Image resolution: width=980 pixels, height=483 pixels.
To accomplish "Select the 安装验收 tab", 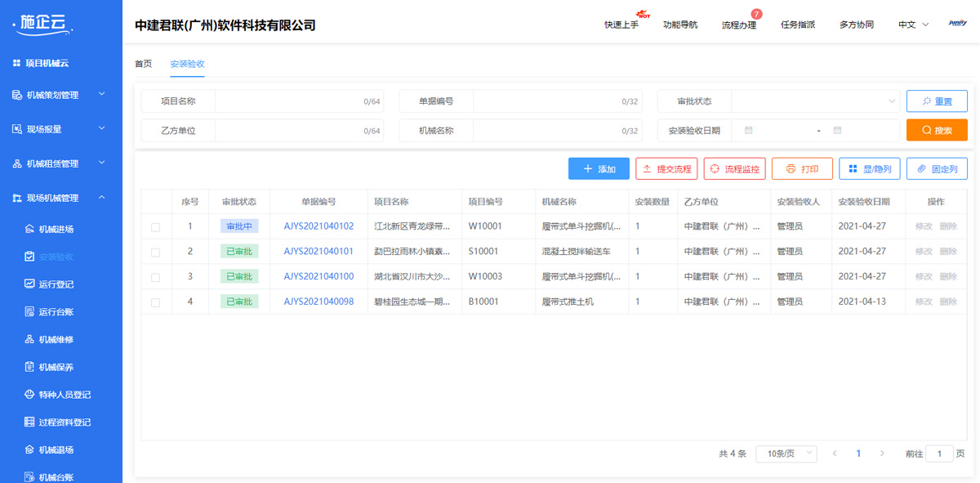I will (x=187, y=64).
